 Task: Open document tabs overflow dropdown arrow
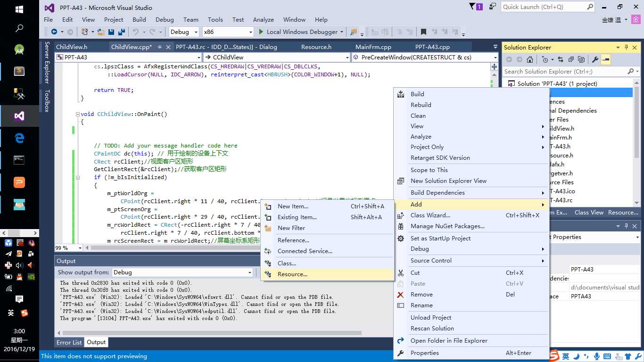coord(495,47)
